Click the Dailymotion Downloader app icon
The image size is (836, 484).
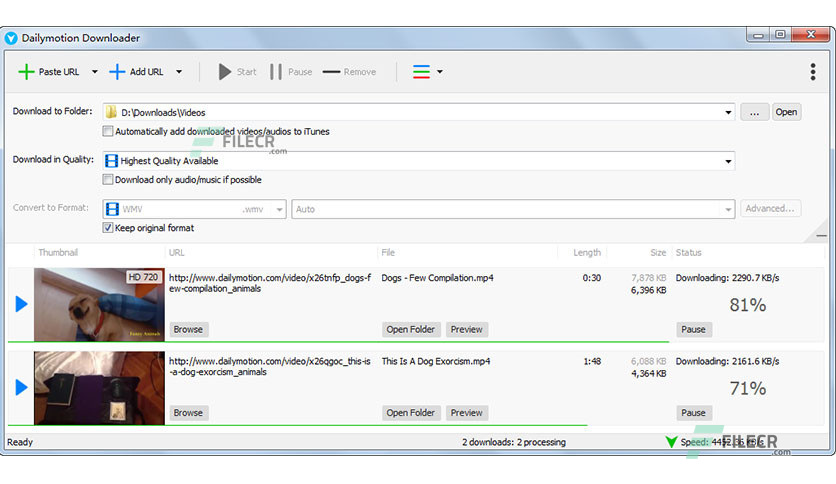pos(11,38)
